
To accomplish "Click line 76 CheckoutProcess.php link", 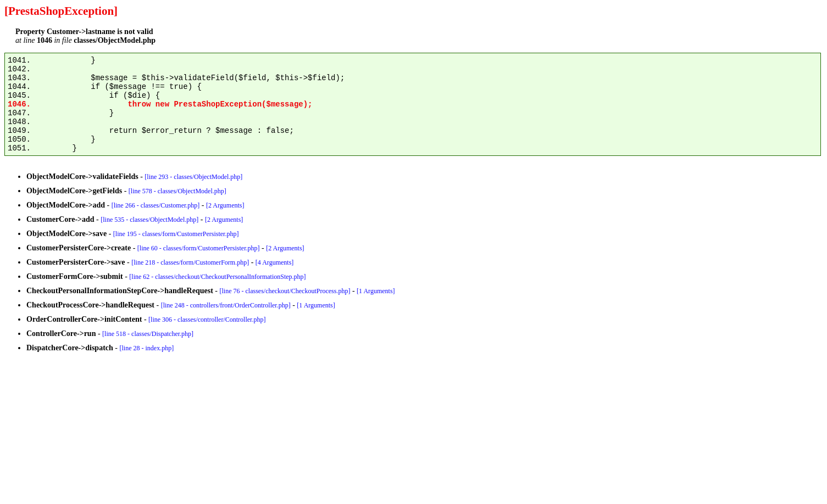I will pos(284,290).
